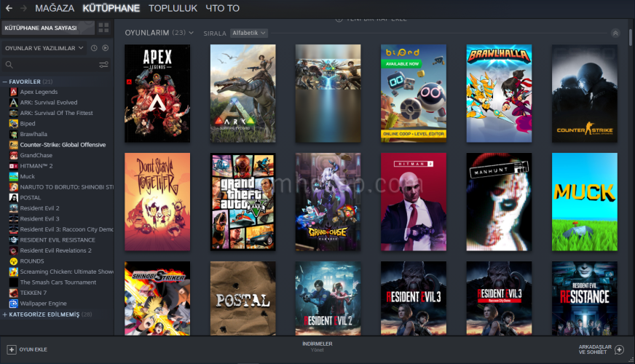Click the friends and chat plus icon
The width and height of the screenshot is (635, 364).
pyautogui.click(x=619, y=349)
